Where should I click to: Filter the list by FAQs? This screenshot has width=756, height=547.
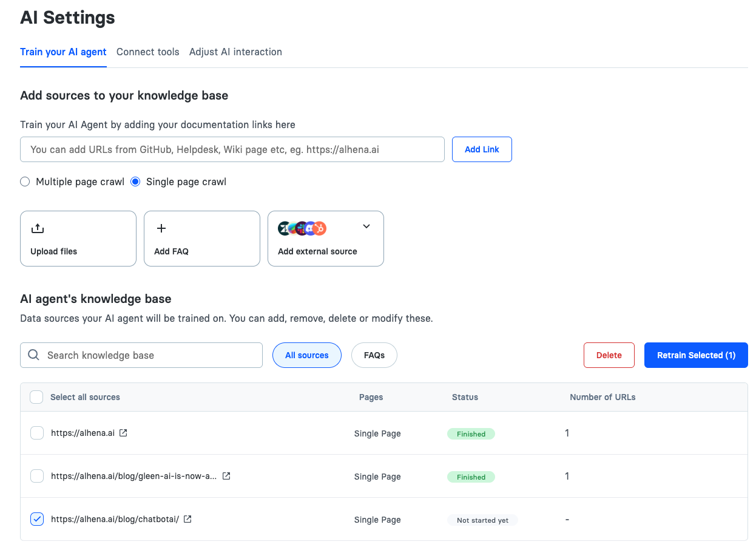click(x=374, y=355)
